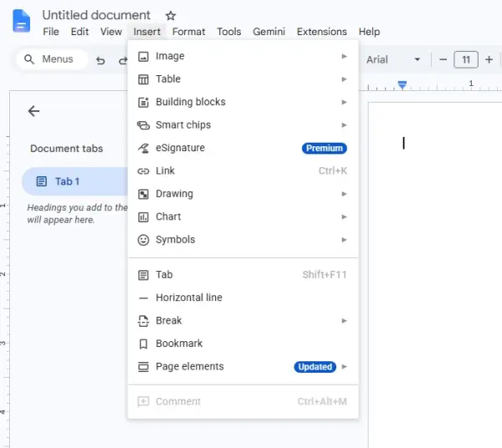Click the undo arrow icon
Image resolution: width=502 pixels, height=448 pixels.
point(100,60)
